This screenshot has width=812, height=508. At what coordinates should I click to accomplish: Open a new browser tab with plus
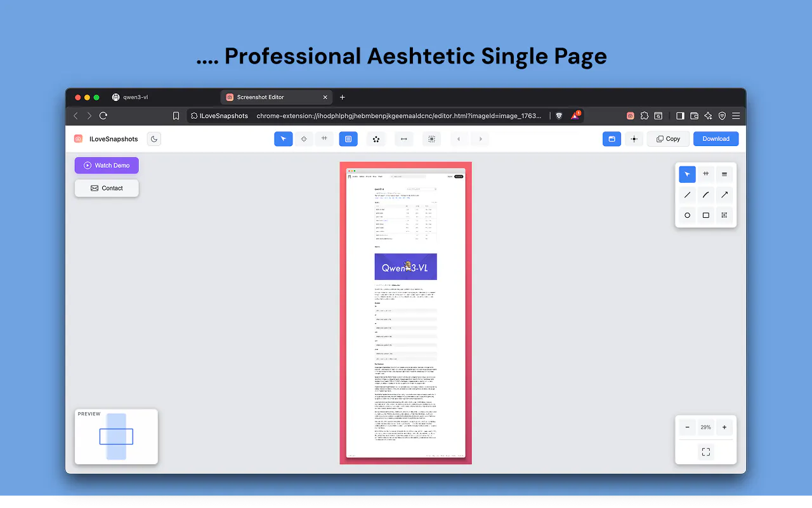343,97
